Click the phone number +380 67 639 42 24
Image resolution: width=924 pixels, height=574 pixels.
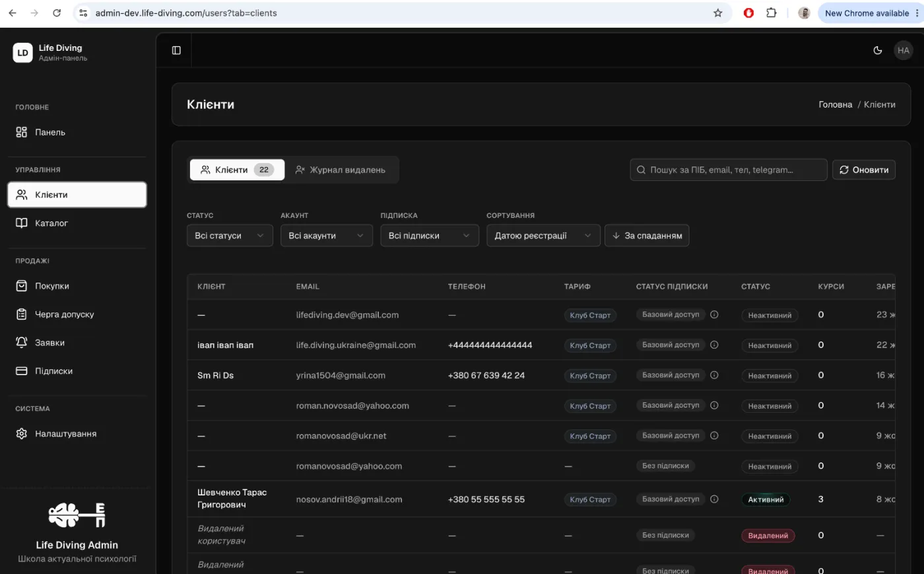pyautogui.click(x=486, y=375)
